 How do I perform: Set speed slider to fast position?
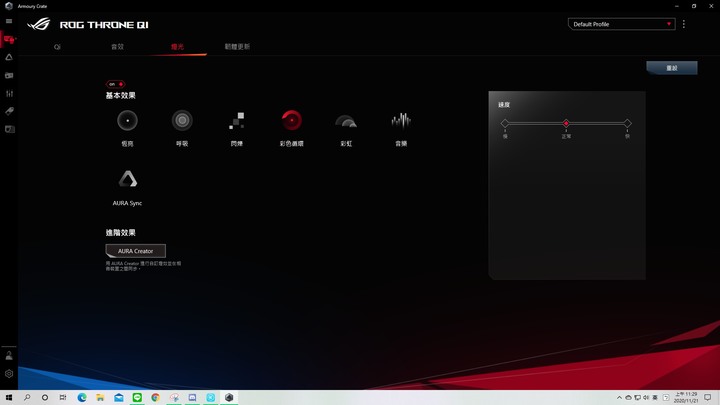(x=627, y=123)
